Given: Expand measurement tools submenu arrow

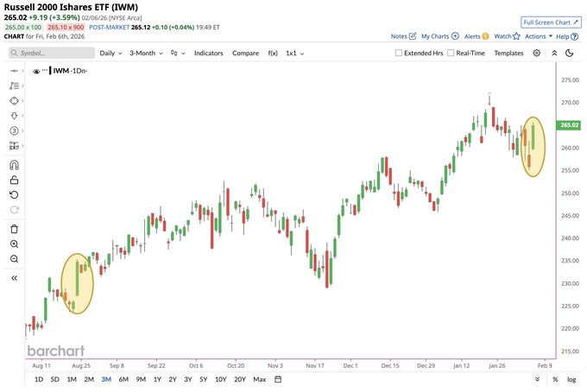Looking at the screenshot, I should tap(22, 146).
